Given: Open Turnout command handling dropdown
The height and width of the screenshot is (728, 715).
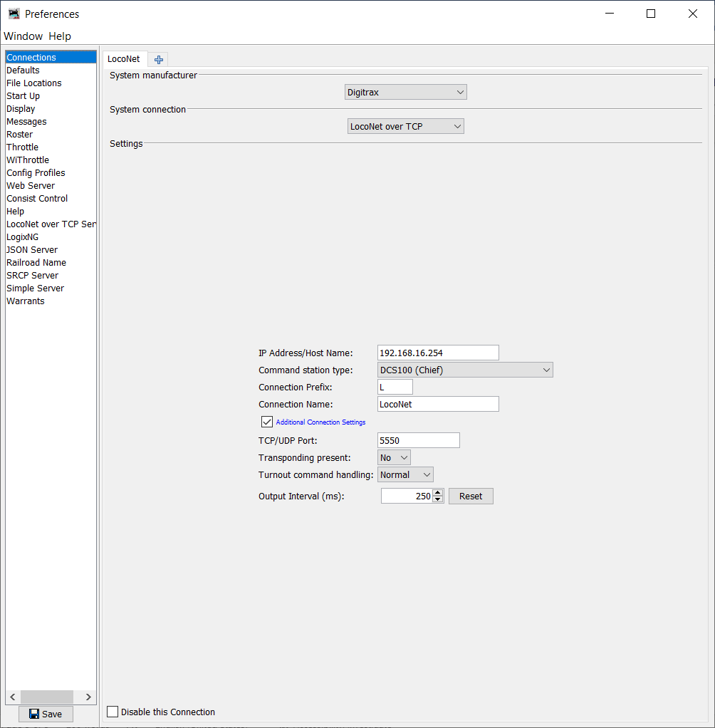Looking at the screenshot, I should point(405,475).
